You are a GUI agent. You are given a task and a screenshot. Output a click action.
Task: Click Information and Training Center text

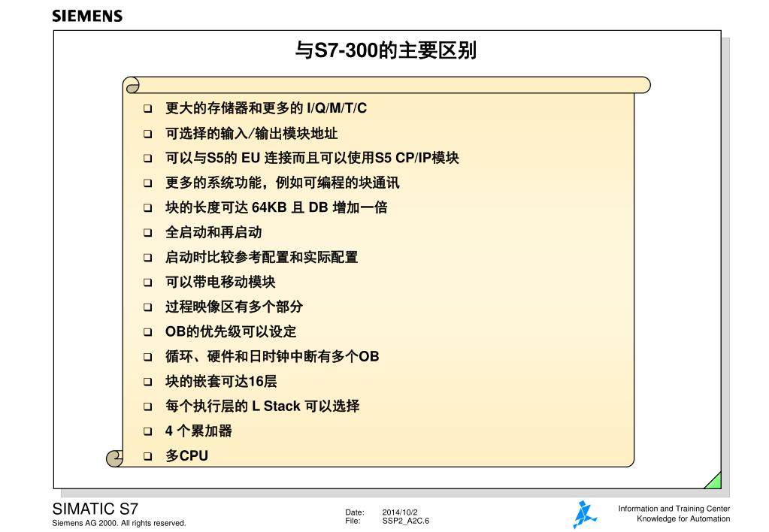[674, 509]
